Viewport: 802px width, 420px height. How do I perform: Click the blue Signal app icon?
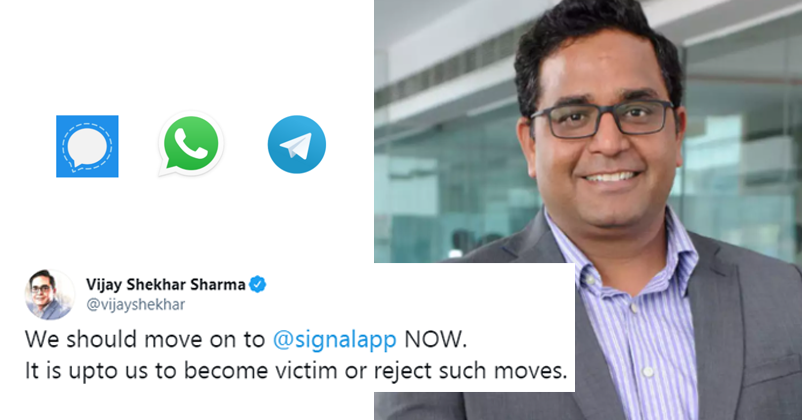tap(87, 146)
